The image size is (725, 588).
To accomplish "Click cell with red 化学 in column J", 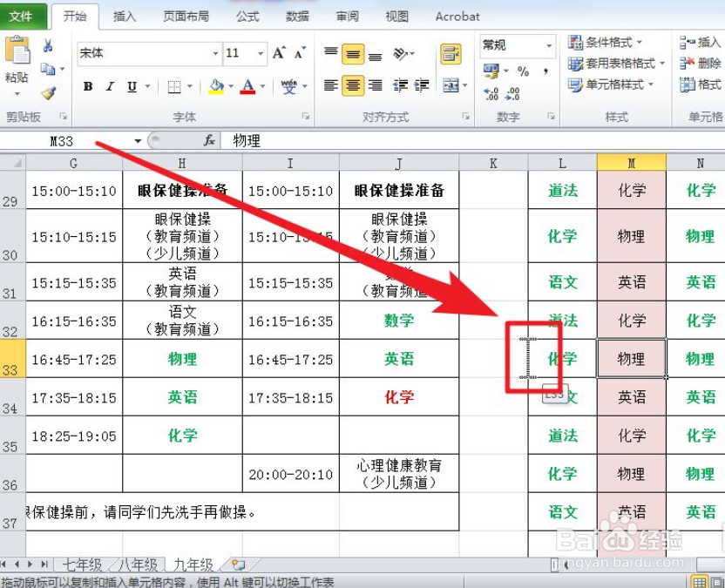I will tap(399, 397).
